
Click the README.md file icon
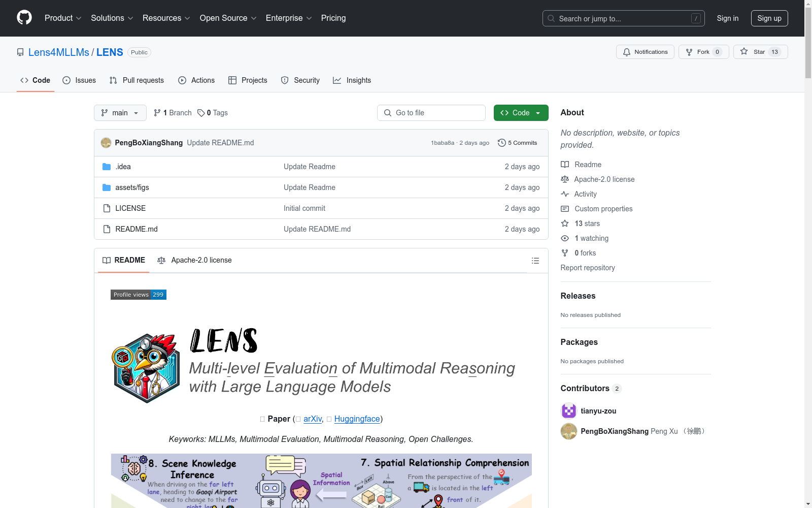click(x=107, y=229)
